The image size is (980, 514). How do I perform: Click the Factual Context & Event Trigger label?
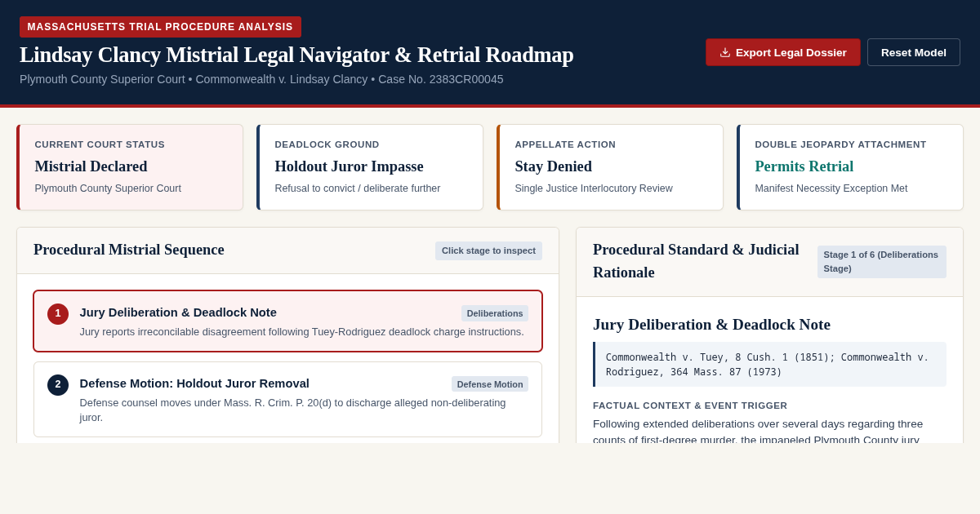point(690,405)
